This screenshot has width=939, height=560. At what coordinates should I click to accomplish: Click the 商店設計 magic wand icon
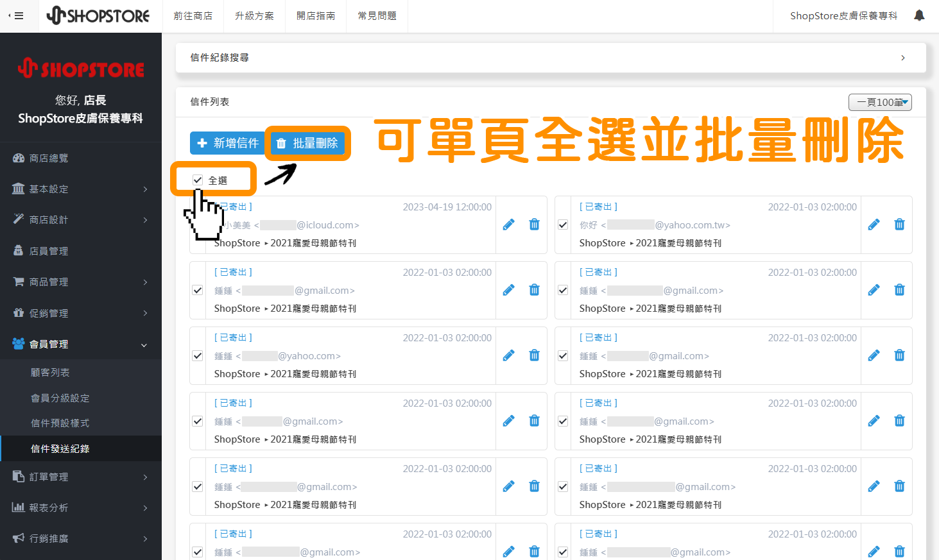tap(19, 219)
